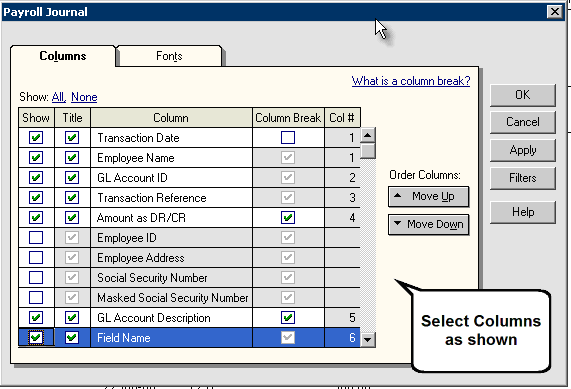This screenshot has width=571, height=389.
Task: Uncheck Show for Transaction Date
Action: pyautogui.click(x=36, y=138)
